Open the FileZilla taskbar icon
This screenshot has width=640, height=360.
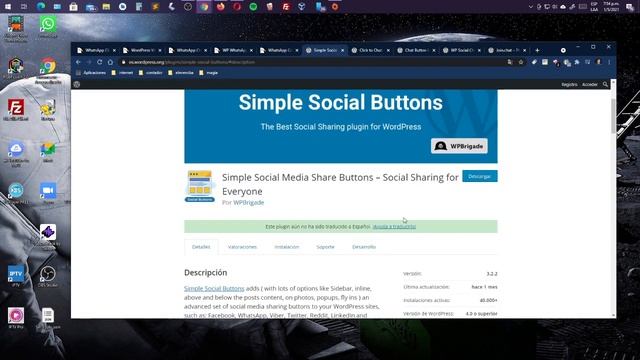click(286, 7)
